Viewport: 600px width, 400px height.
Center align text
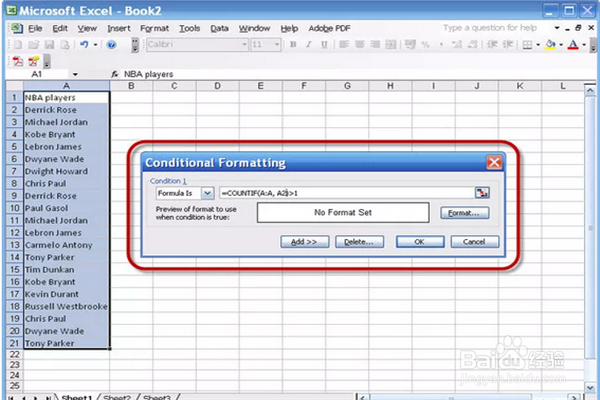pos(360,45)
